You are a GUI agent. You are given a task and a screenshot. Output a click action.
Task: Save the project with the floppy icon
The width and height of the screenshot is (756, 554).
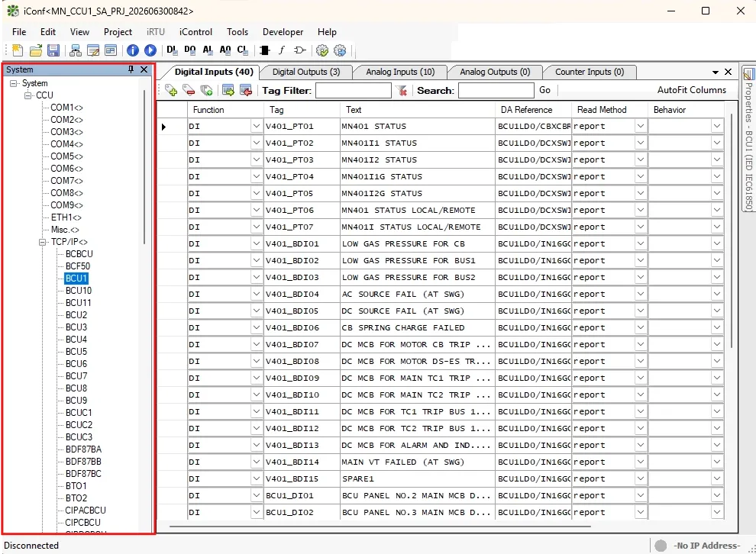click(x=53, y=50)
